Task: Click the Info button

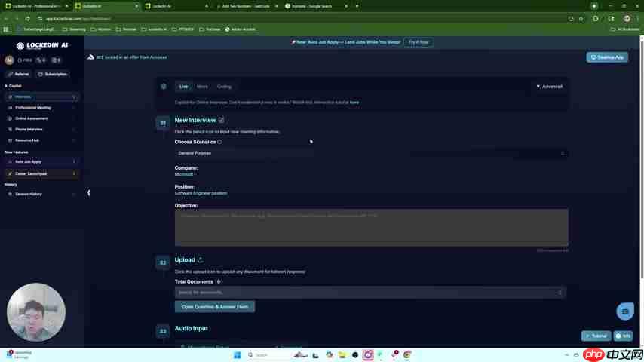Action: pyautogui.click(x=623, y=336)
